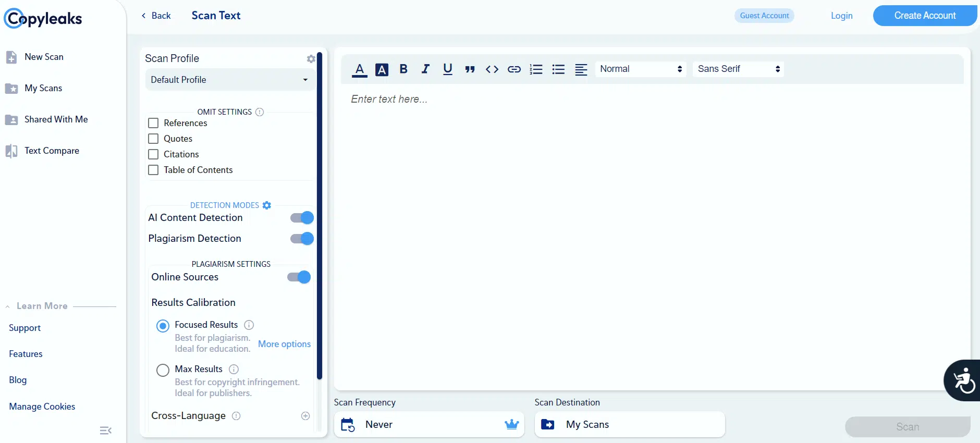Go to New Scan
Image resolution: width=980 pixels, height=443 pixels.
[44, 57]
